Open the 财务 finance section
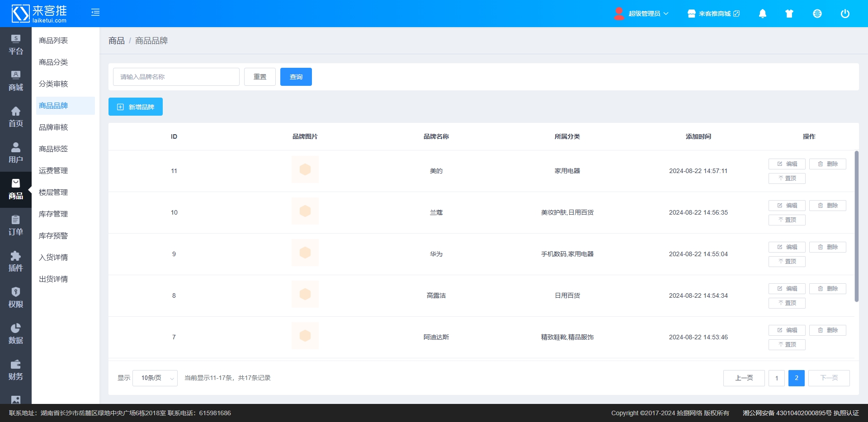868x422 pixels. pyautogui.click(x=16, y=370)
